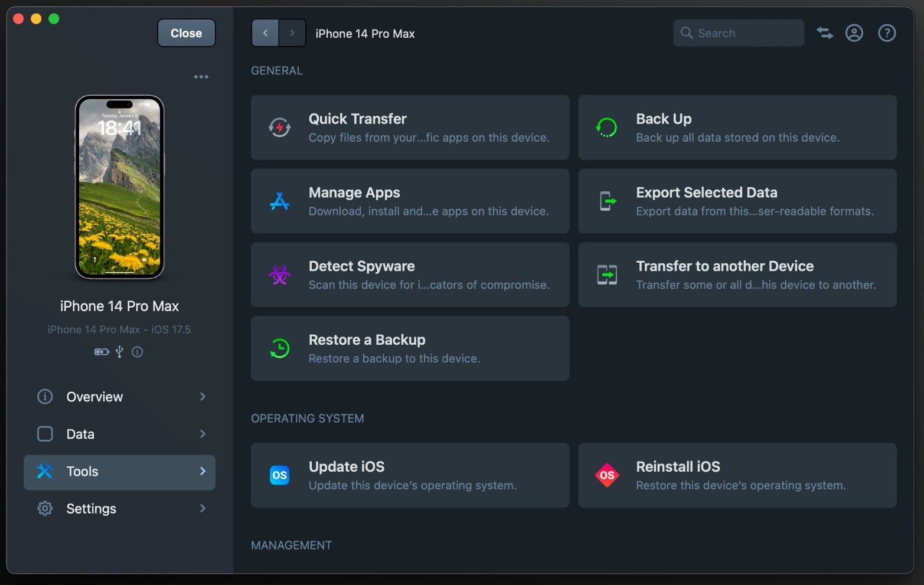Click the Overview info icon in sidebar
Viewport: 924px width, 585px height.
45,397
